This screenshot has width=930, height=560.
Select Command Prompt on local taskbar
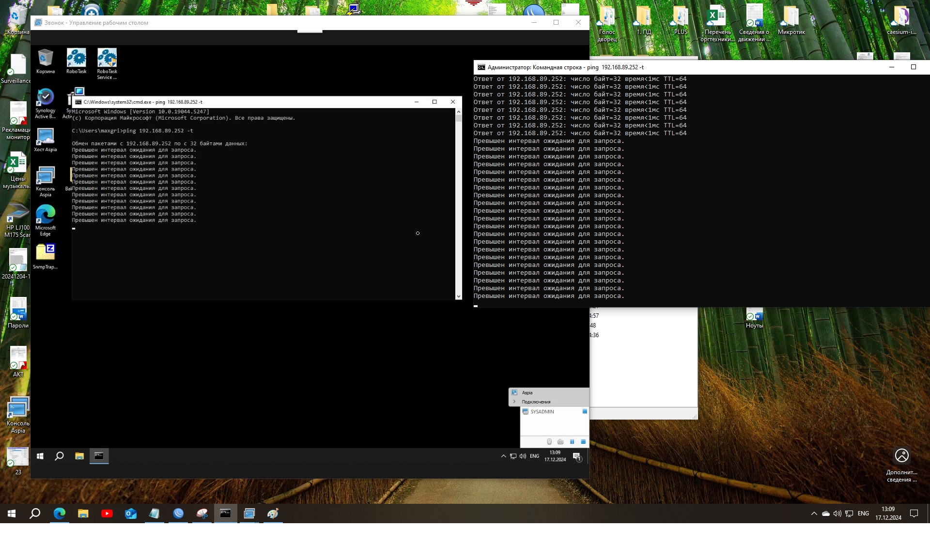click(x=226, y=513)
